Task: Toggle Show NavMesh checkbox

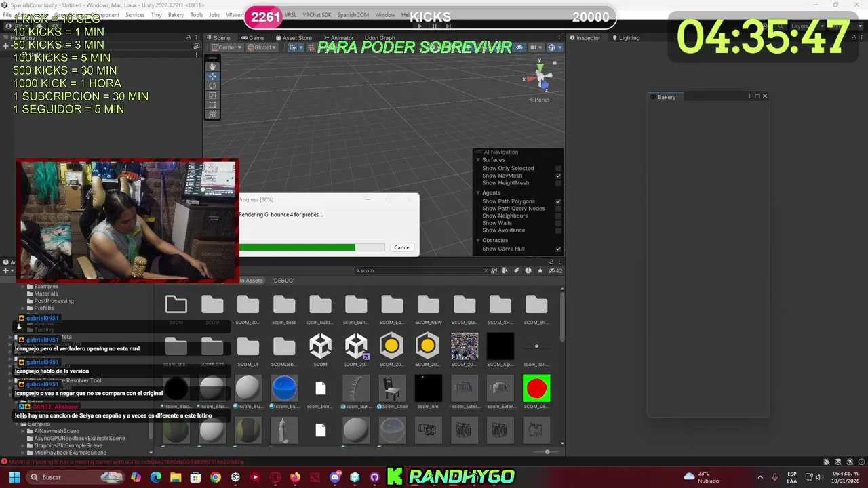Action: point(558,176)
